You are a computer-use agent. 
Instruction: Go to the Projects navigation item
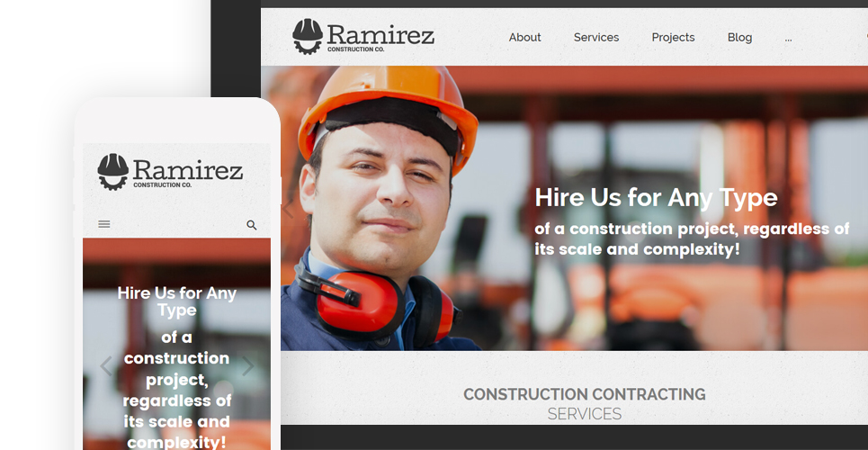point(673,37)
